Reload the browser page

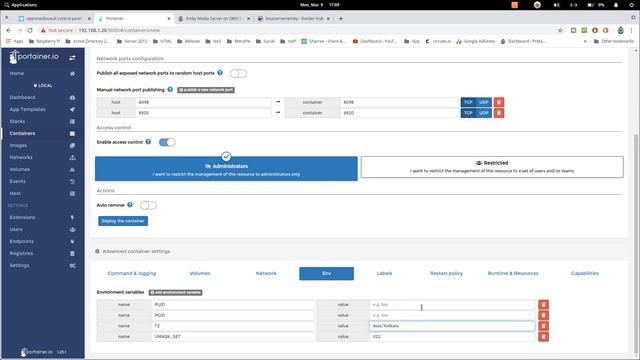click(x=30, y=30)
